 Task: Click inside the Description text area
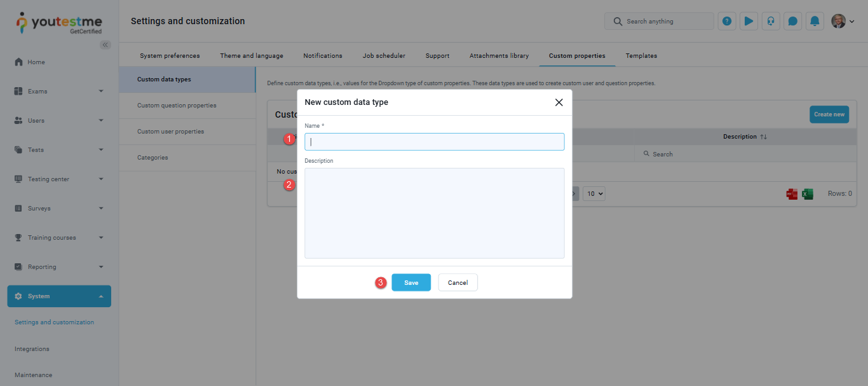click(434, 213)
